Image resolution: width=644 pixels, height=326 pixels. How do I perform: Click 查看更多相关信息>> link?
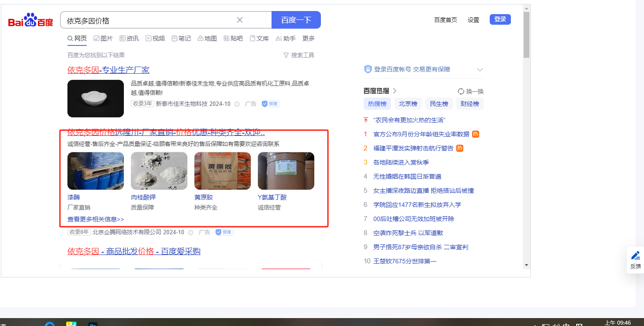click(96, 219)
